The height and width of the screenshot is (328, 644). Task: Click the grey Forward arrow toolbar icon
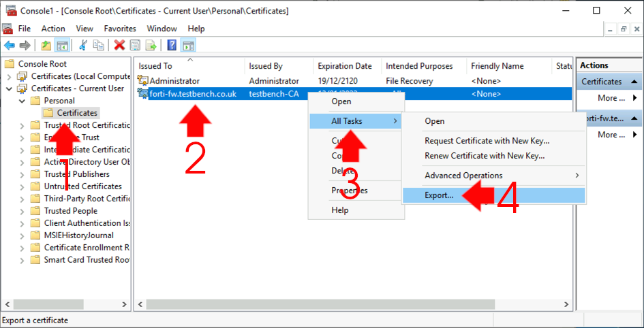click(x=25, y=45)
